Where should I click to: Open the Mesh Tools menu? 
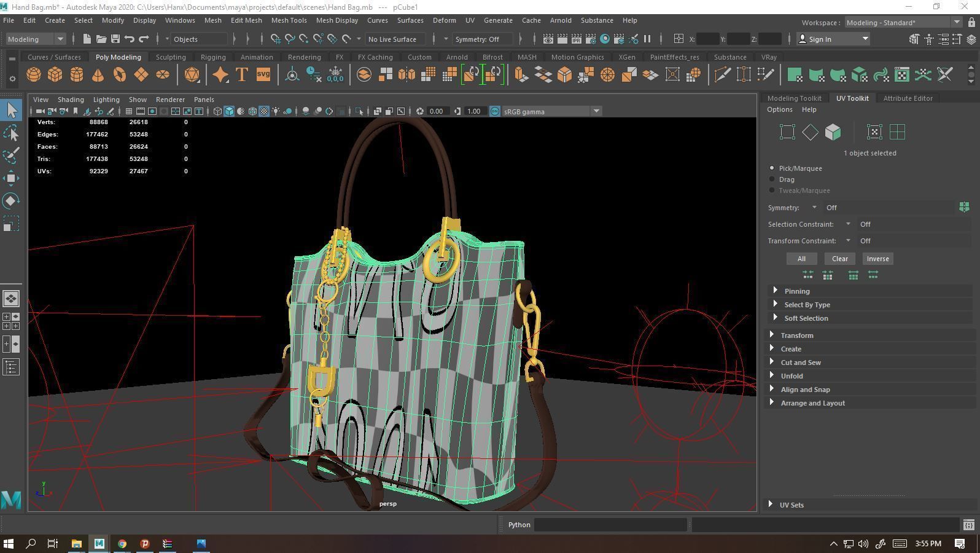click(289, 20)
